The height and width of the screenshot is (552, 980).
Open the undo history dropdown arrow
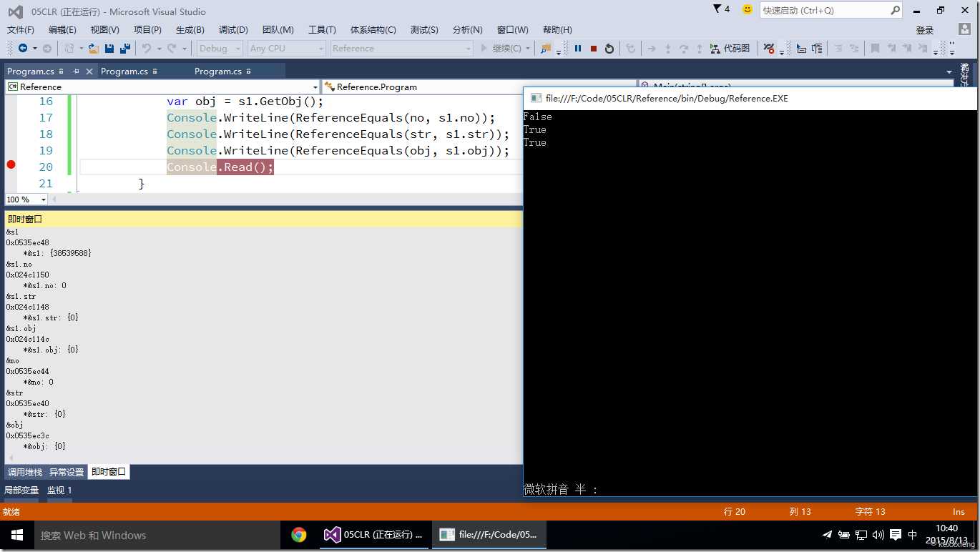(x=159, y=49)
